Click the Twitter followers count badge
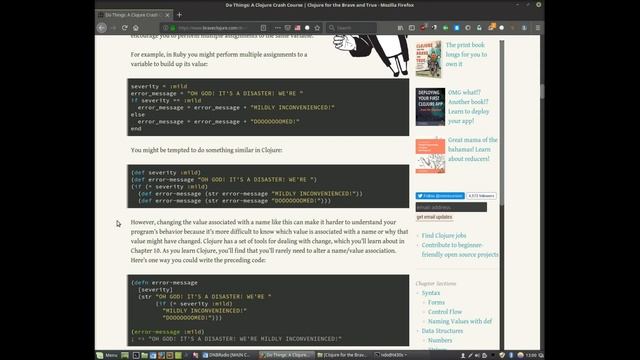This screenshot has width=640, height=360. (481, 196)
